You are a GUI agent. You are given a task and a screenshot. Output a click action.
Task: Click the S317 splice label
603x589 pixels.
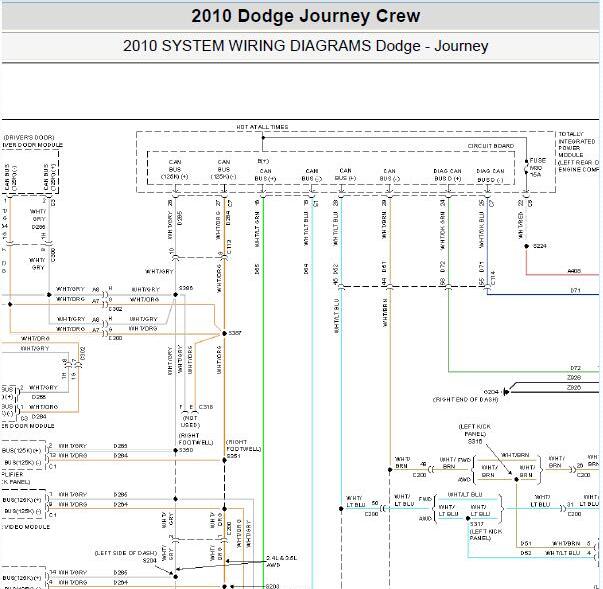tap(477, 524)
